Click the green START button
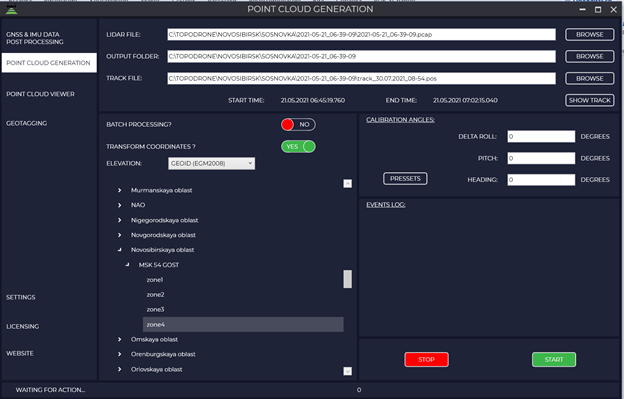Viewport: 624px width, 399px height. (x=554, y=359)
